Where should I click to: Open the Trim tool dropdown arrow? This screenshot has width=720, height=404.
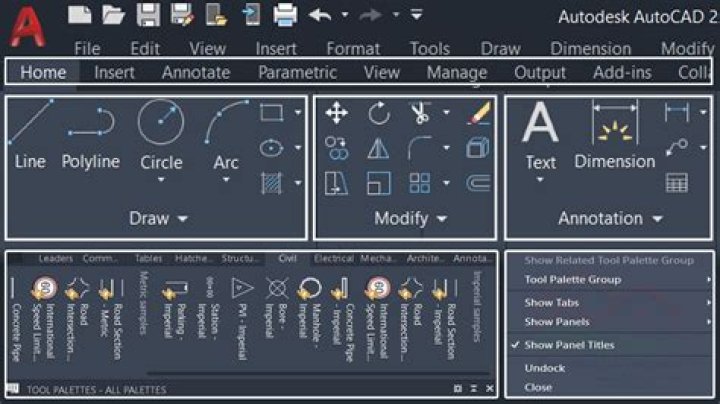click(x=446, y=112)
